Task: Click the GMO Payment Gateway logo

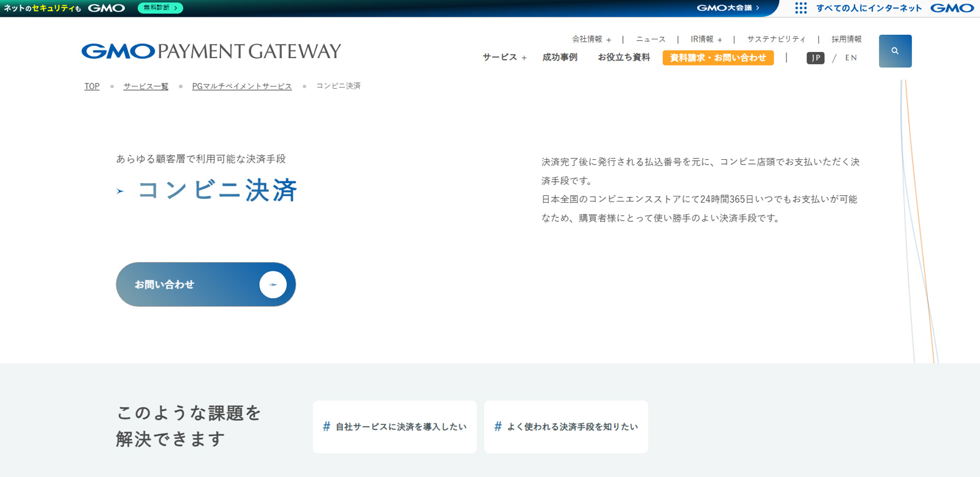Action: coord(211,51)
